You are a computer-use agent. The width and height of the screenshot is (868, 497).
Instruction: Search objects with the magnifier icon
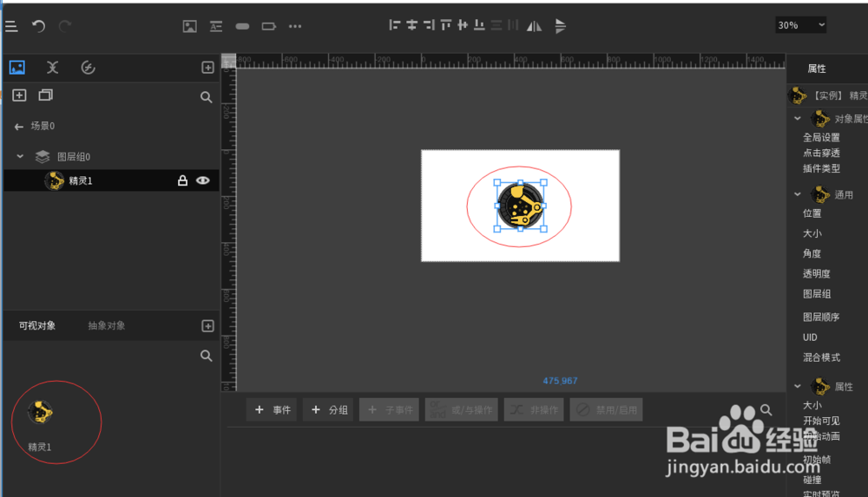(206, 356)
